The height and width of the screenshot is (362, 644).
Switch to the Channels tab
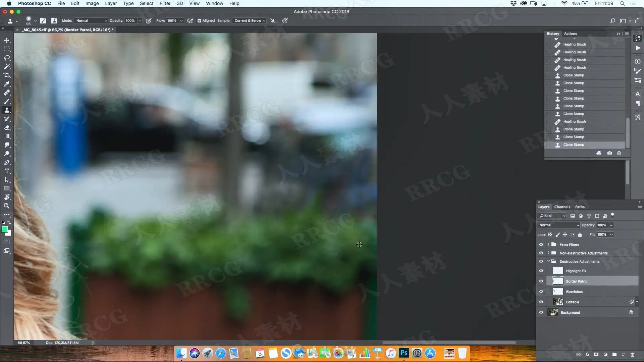pos(562,207)
